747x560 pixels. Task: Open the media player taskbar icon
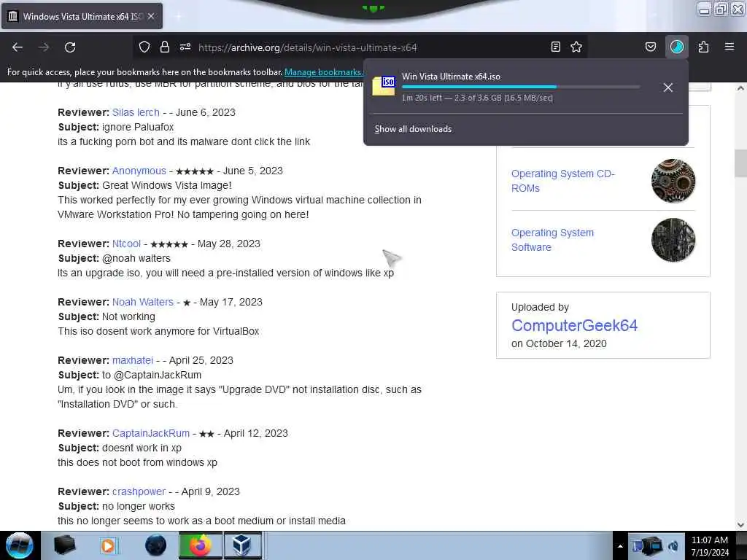[x=109, y=545]
